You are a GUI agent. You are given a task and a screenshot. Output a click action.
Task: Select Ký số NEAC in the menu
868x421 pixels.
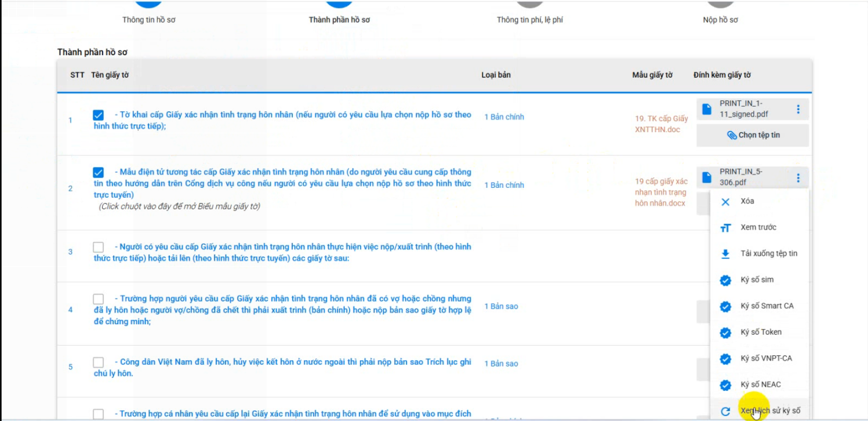point(760,384)
